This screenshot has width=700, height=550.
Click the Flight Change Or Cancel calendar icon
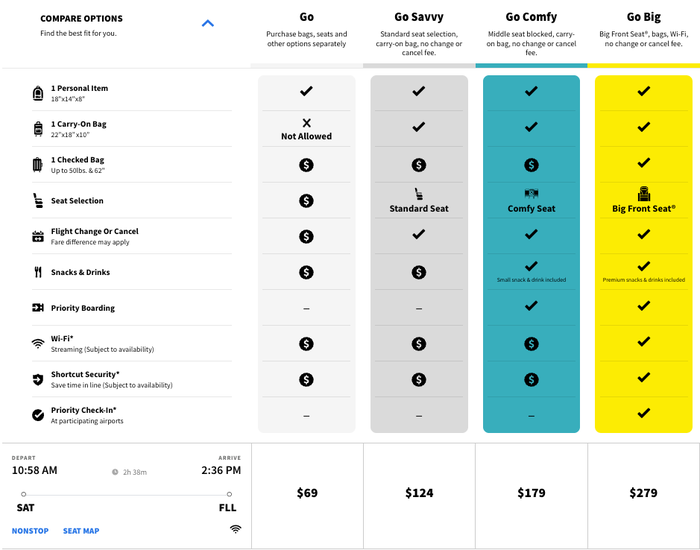(x=38, y=236)
